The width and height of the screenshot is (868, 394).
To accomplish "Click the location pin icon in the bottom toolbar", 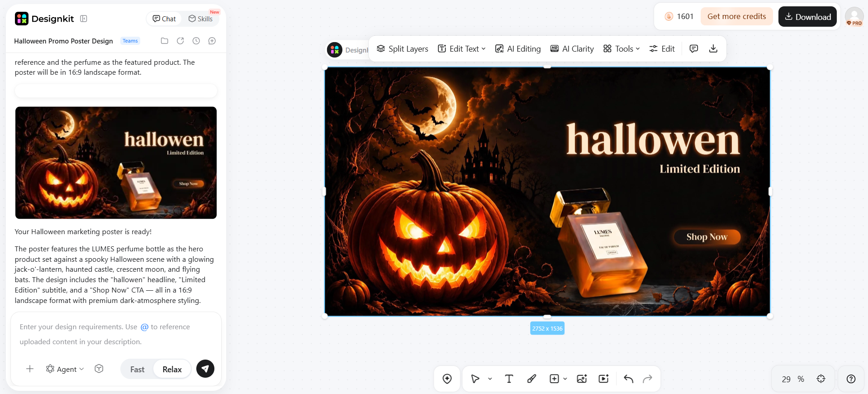I will click(447, 379).
